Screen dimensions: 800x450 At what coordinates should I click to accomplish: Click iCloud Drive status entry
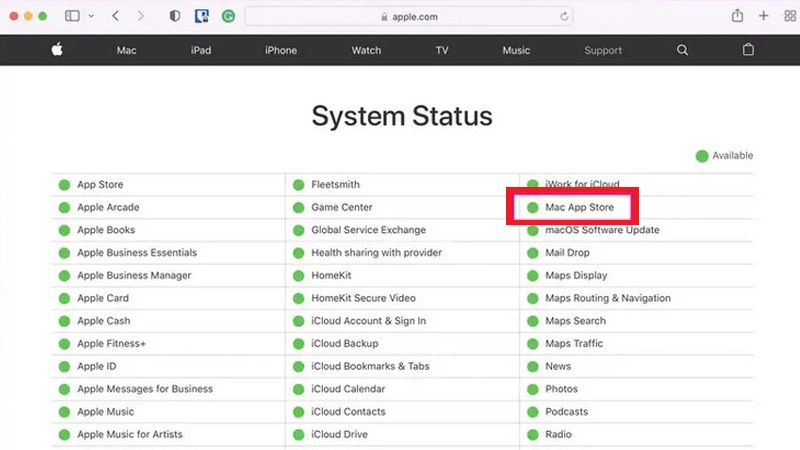click(339, 434)
